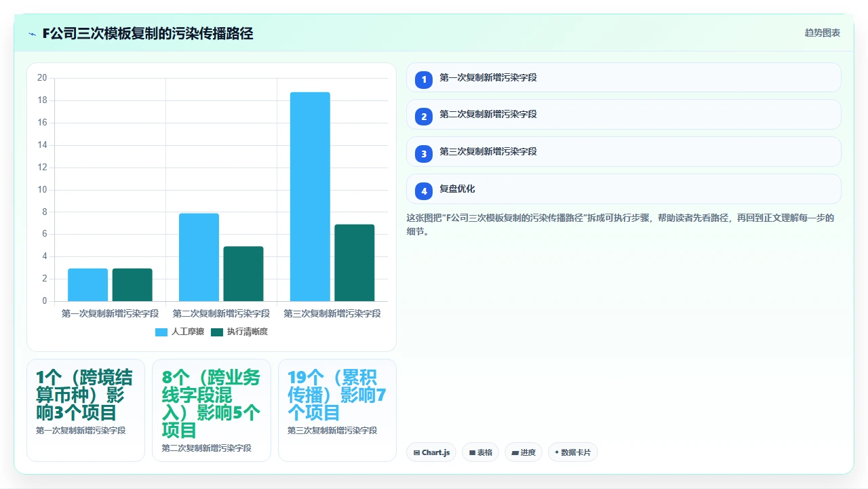Click x-axis label 第三次复制新增污染字段
This screenshot has width=868, height=489.
coord(332,314)
